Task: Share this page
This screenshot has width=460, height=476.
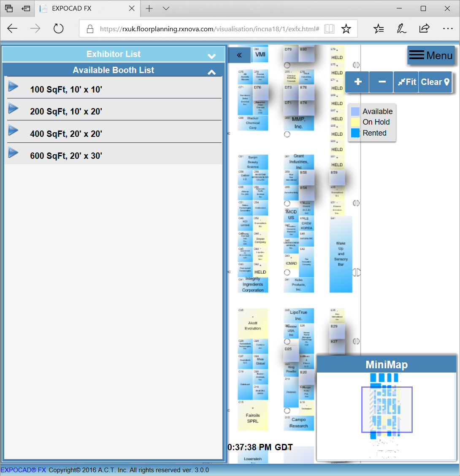Action: click(424, 29)
